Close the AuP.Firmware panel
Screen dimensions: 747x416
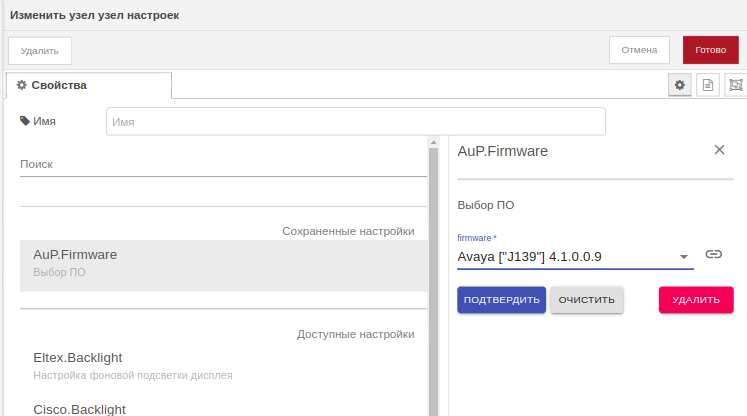point(719,150)
